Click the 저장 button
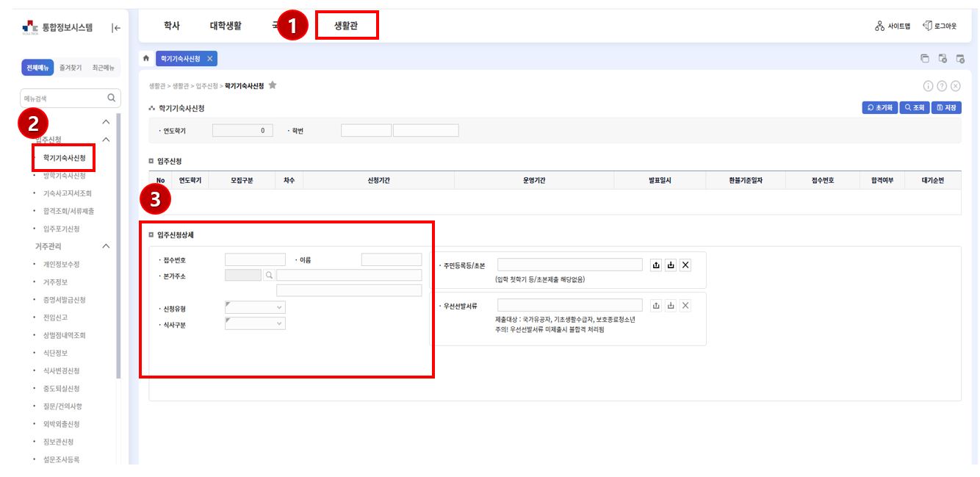The width and height of the screenshot is (980, 477). point(946,107)
